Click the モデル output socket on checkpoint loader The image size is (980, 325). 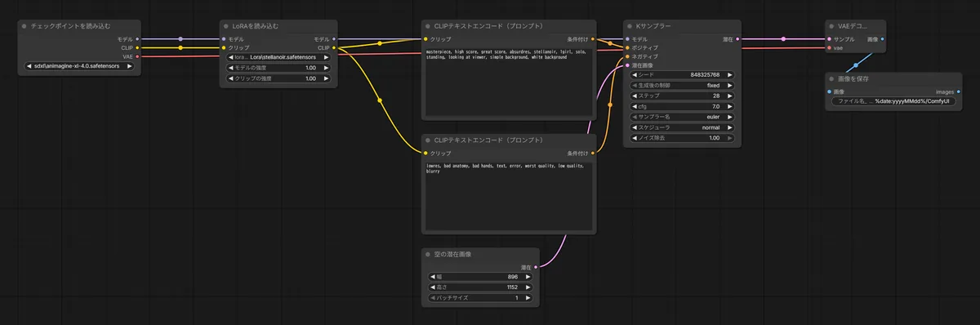pos(137,38)
